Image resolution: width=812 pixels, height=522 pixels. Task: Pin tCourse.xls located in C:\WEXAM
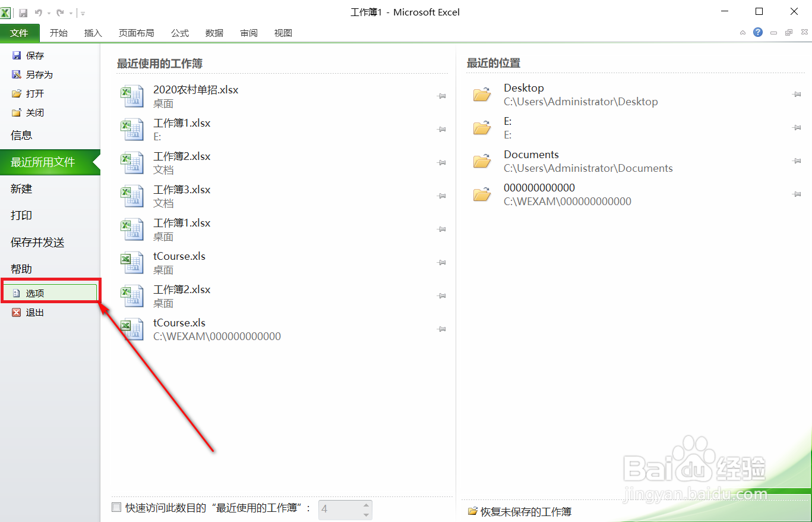click(442, 329)
